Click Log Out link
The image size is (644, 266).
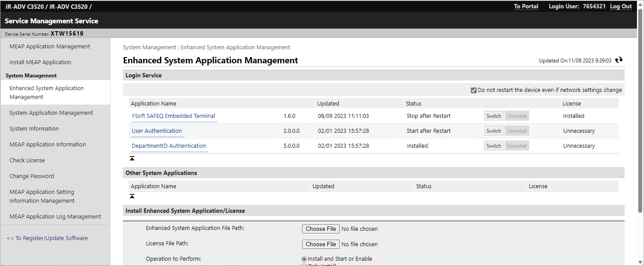click(621, 7)
